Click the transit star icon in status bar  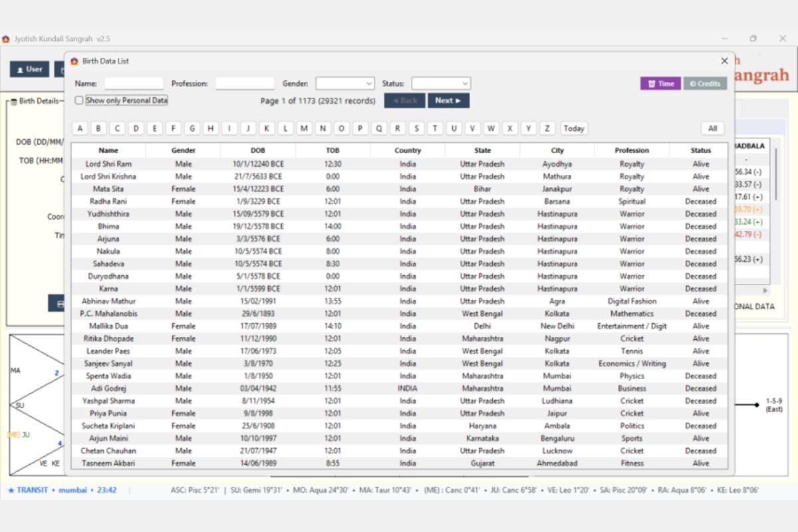pyautogui.click(x=11, y=490)
